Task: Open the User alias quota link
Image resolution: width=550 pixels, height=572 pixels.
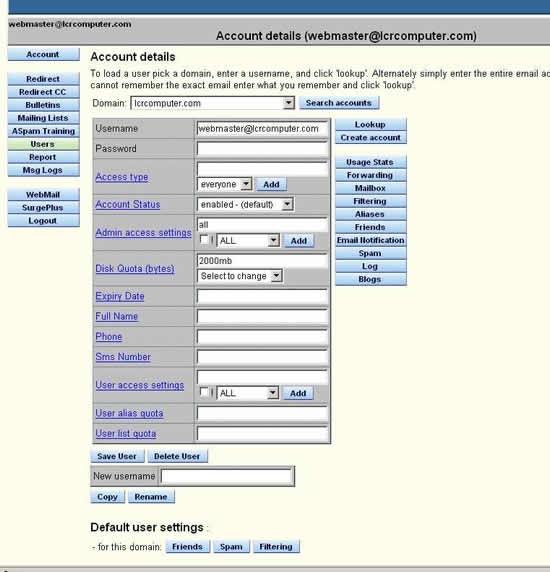Action: pos(129,413)
